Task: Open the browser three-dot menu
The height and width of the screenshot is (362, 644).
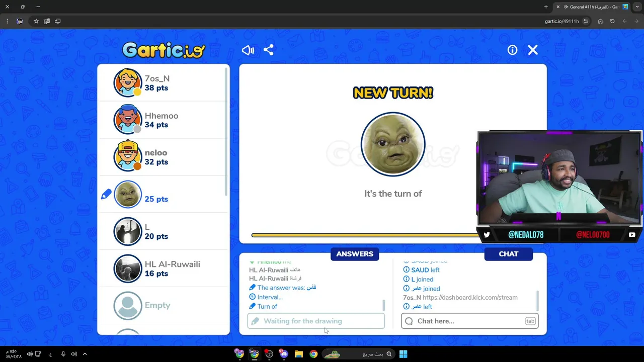Action: click(7, 21)
